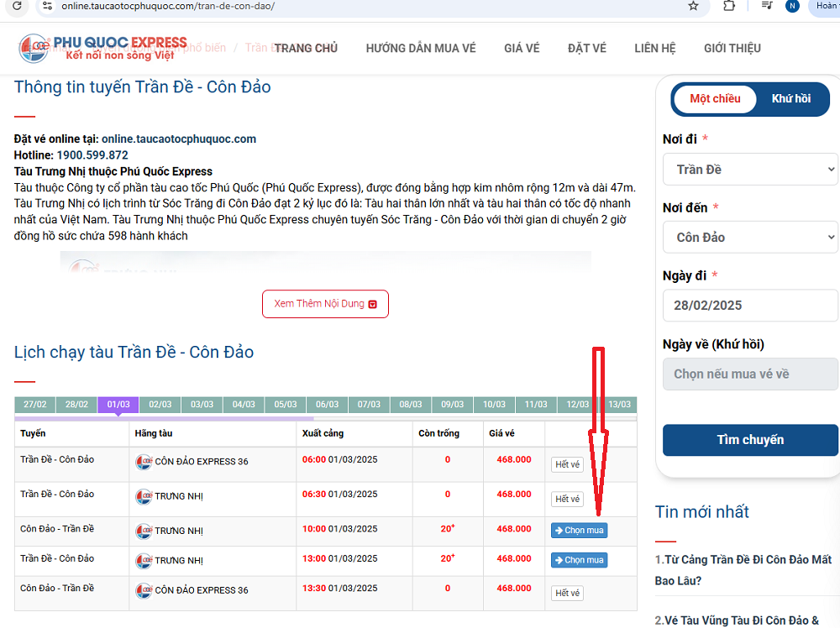
Task: Click the Còn trống column header
Action: click(438, 433)
